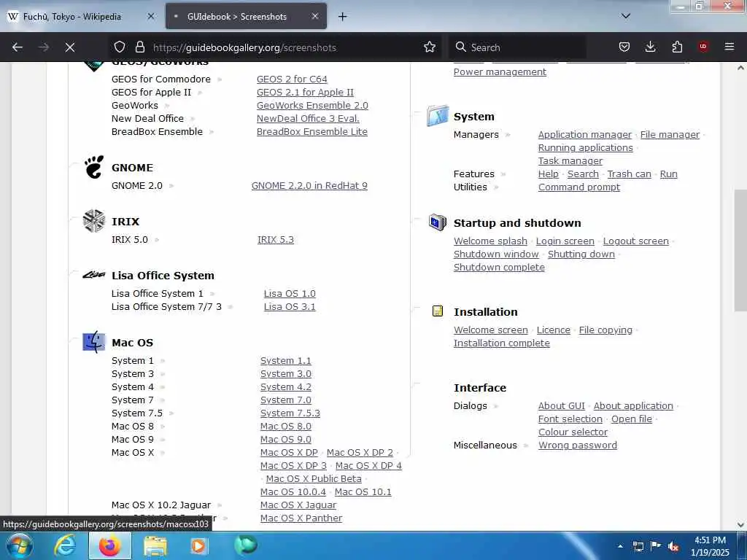Open the About GUI link
This screenshot has width=747, height=560.
pyautogui.click(x=561, y=406)
